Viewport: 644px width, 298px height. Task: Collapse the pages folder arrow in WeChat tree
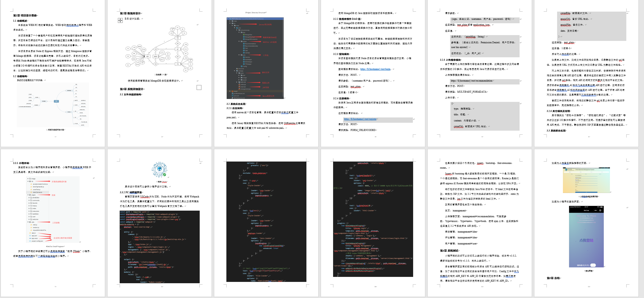coord(28,195)
